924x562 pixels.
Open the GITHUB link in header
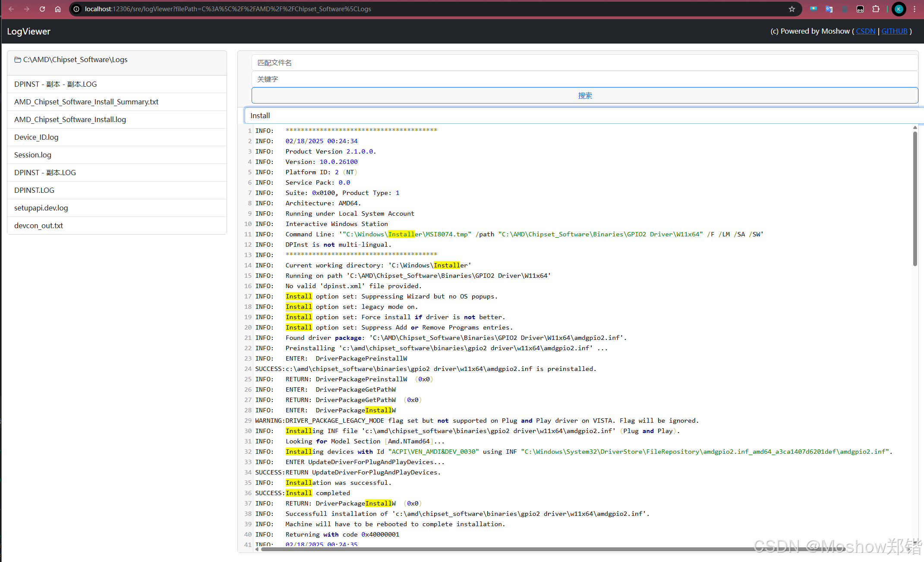pos(894,31)
